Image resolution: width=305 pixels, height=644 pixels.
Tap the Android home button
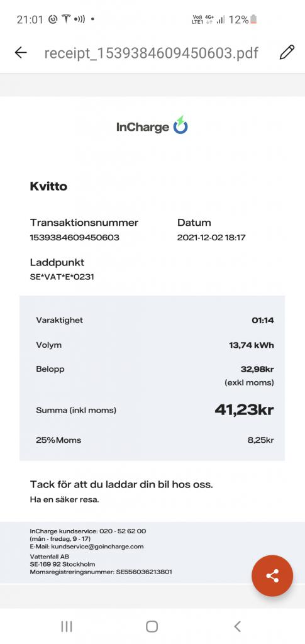[152, 626]
